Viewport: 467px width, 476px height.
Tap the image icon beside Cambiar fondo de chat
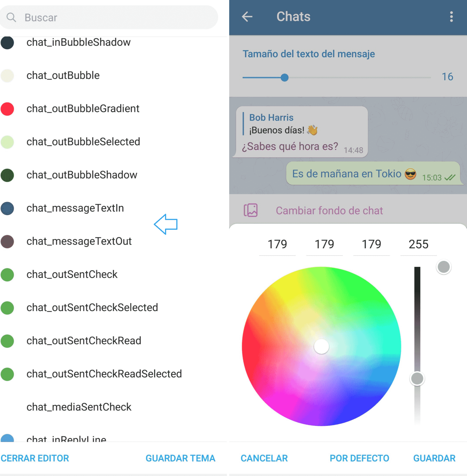click(x=251, y=210)
